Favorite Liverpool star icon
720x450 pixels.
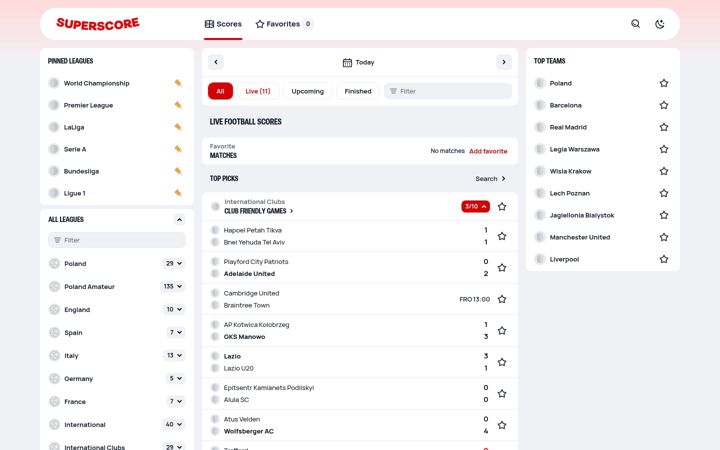pyautogui.click(x=664, y=259)
